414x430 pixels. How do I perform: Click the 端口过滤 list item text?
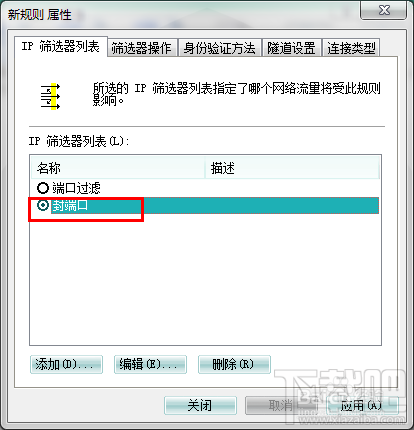[76, 188]
